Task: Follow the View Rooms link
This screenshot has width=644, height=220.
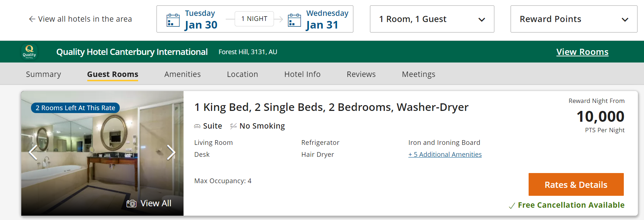Action: [x=582, y=52]
